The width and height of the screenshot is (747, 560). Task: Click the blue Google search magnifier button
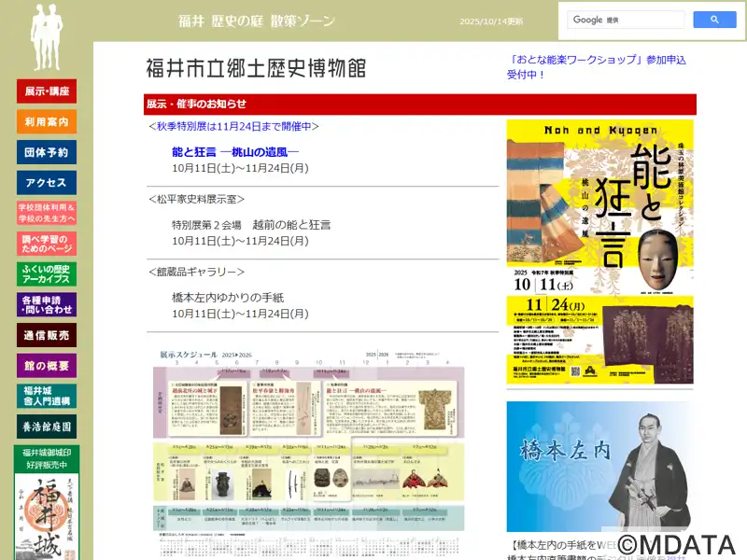(x=714, y=20)
